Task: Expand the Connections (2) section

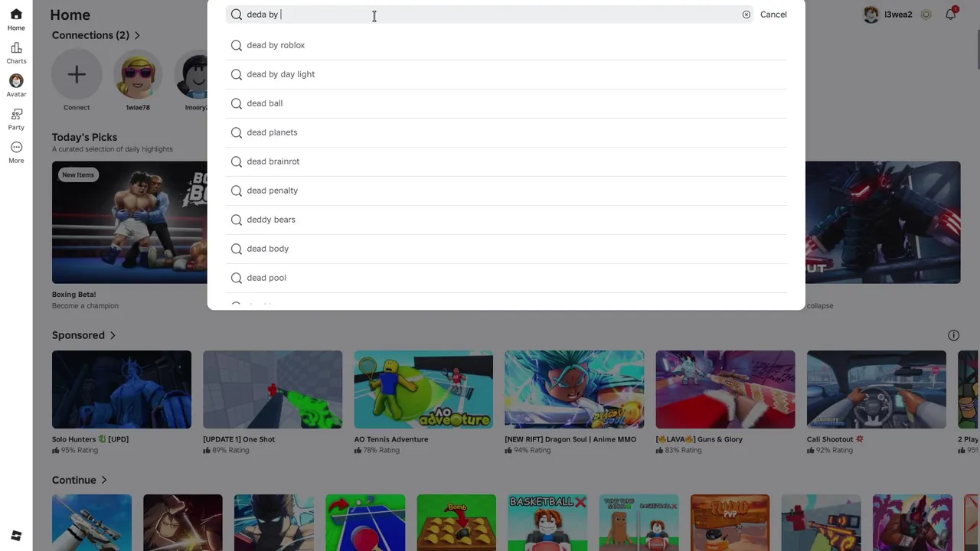Action: pyautogui.click(x=137, y=35)
